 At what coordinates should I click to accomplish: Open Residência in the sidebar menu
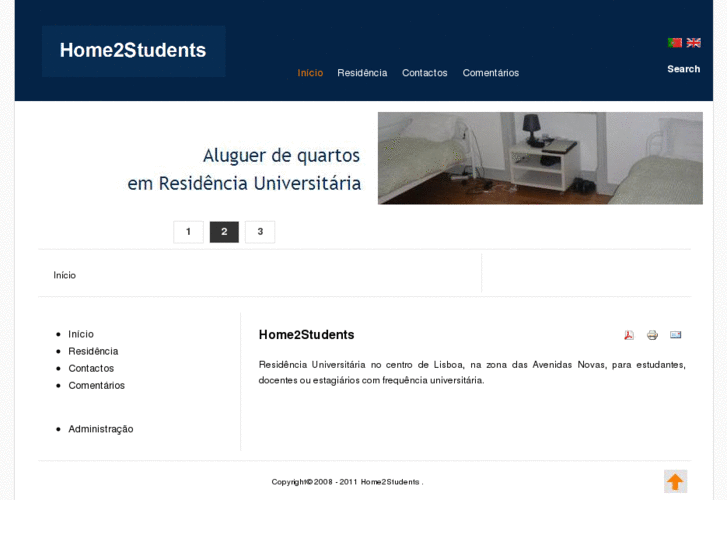coord(93,352)
